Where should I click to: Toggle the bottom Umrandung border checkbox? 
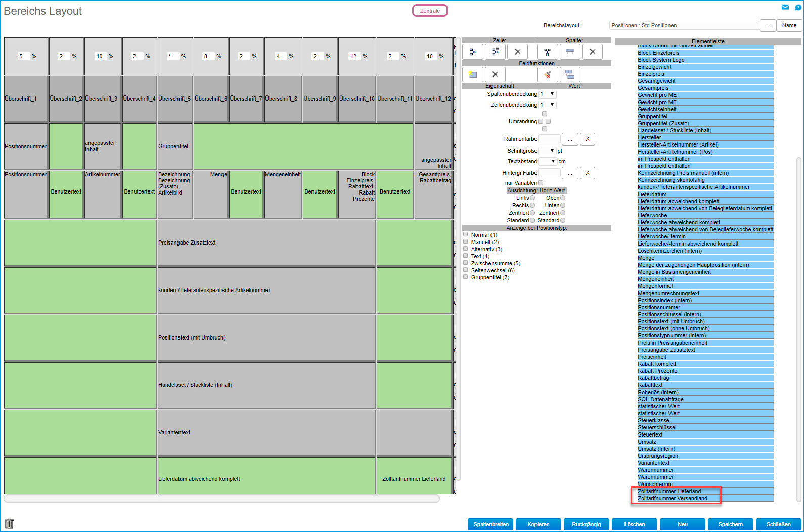click(545, 129)
